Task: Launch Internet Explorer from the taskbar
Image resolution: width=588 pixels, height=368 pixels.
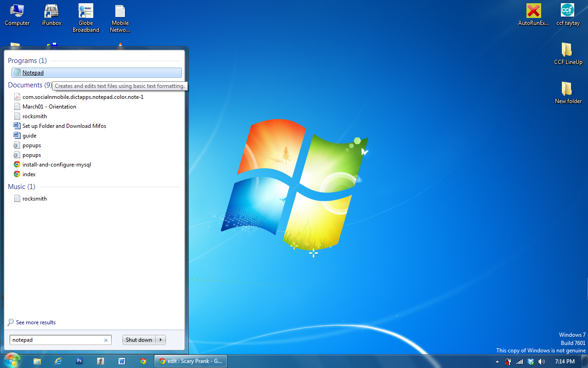Action: pos(58,362)
